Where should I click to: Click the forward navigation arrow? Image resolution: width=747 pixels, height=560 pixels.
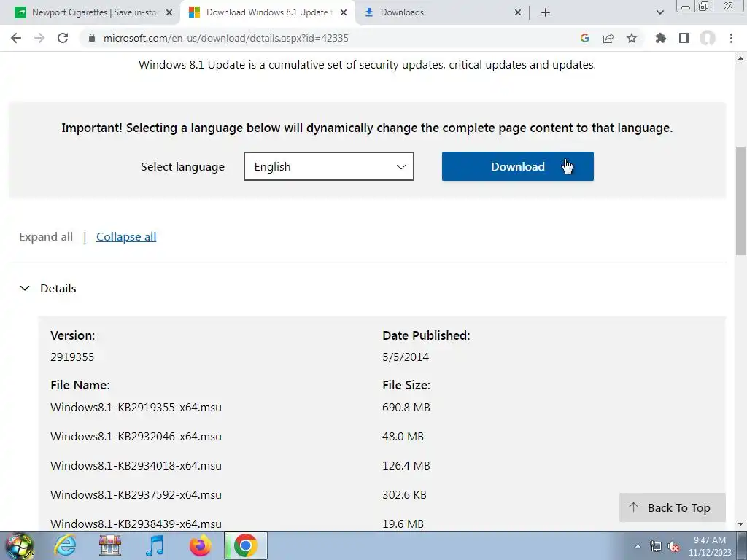[x=39, y=38]
